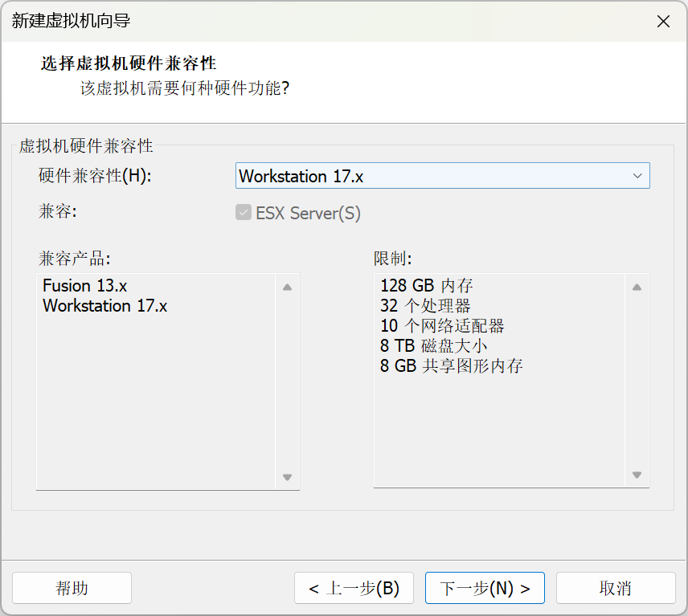Click the 上一步(B) button
The height and width of the screenshot is (616, 688).
click(354, 588)
